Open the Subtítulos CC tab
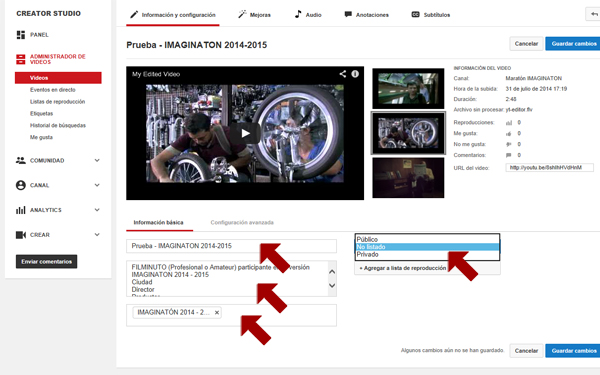 [x=430, y=15]
